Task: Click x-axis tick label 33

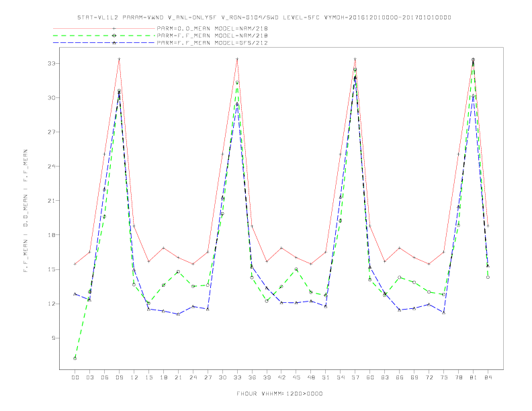Action: click(237, 377)
